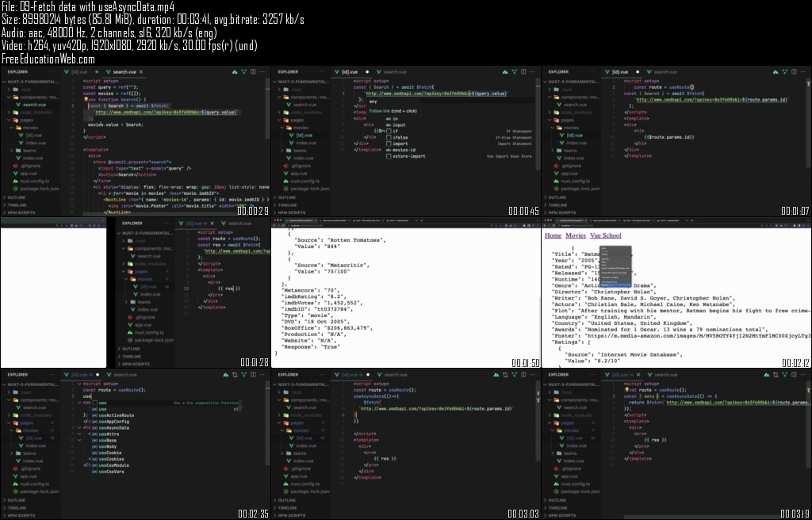This screenshot has width=812, height=520.
Task: Expand the OUTLINE section in the 00:00:29 frame
Action: pyautogui.click(x=14, y=197)
